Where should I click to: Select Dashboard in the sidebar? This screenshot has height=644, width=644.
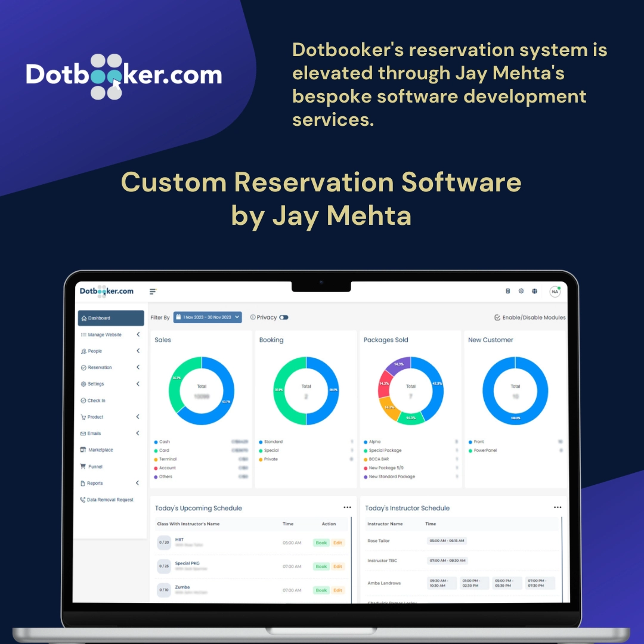pos(110,318)
